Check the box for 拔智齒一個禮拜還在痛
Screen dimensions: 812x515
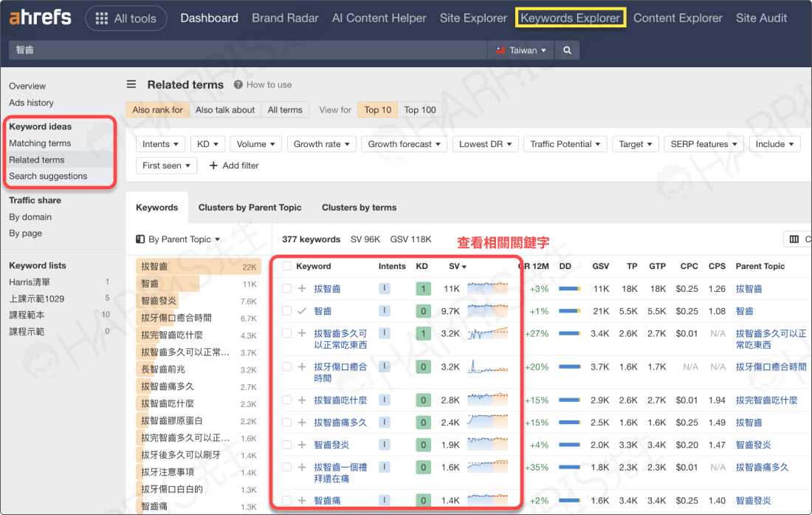tap(286, 467)
